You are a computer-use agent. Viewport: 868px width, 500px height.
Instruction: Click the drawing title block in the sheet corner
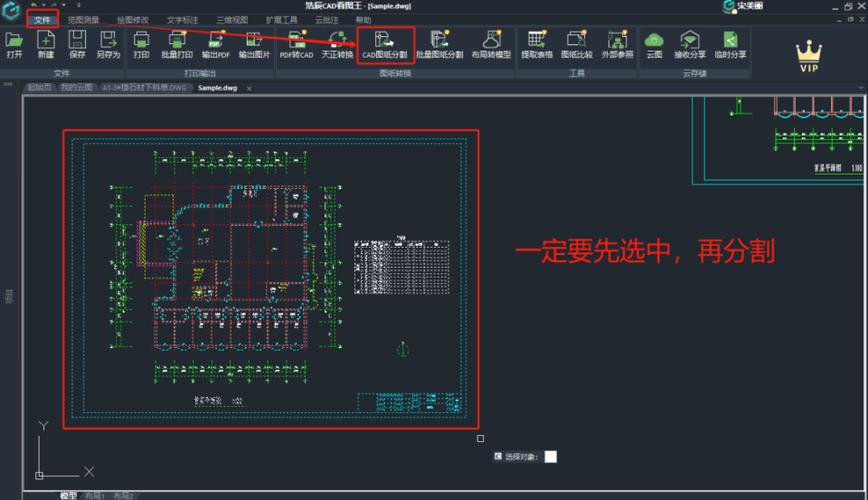tap(410, 403)
